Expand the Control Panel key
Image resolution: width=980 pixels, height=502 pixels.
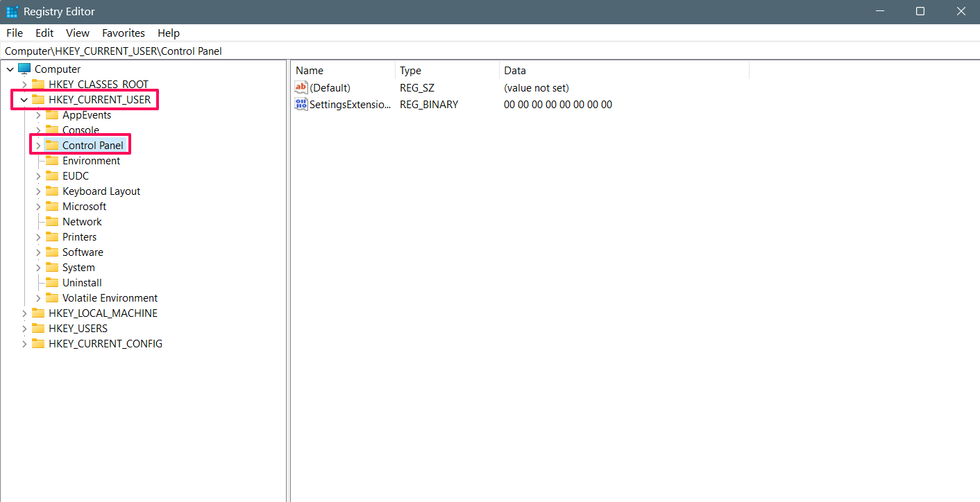38,146
